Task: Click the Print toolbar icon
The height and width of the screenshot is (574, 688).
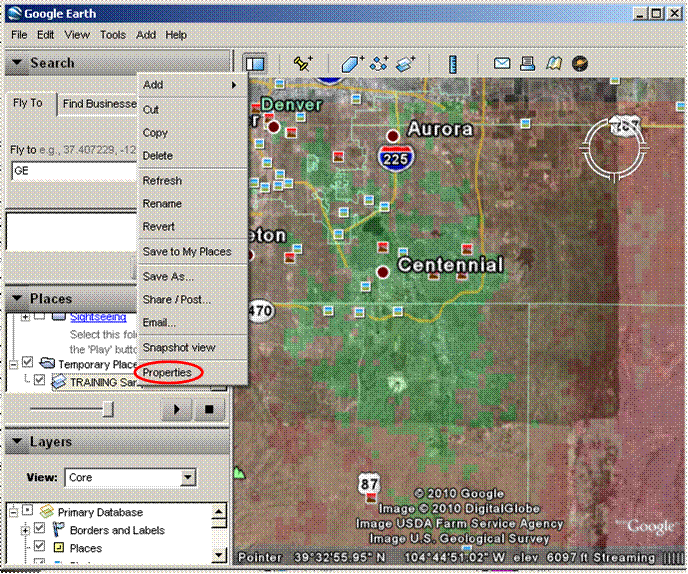Action: tap(527, 64)
